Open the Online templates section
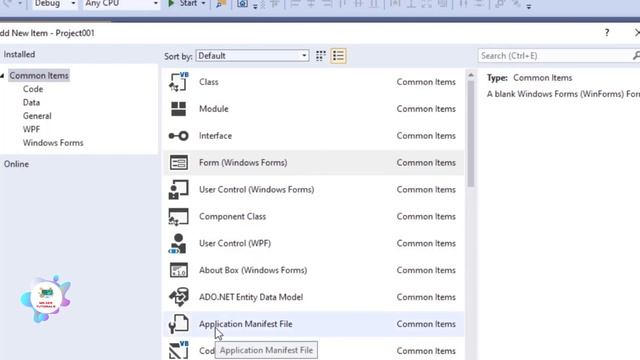 coord(16,164)
